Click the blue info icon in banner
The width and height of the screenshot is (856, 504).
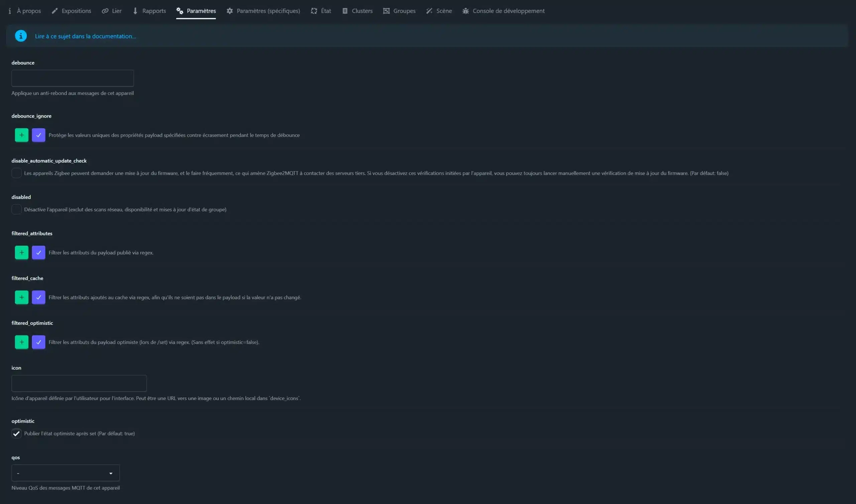pos(21,36)
